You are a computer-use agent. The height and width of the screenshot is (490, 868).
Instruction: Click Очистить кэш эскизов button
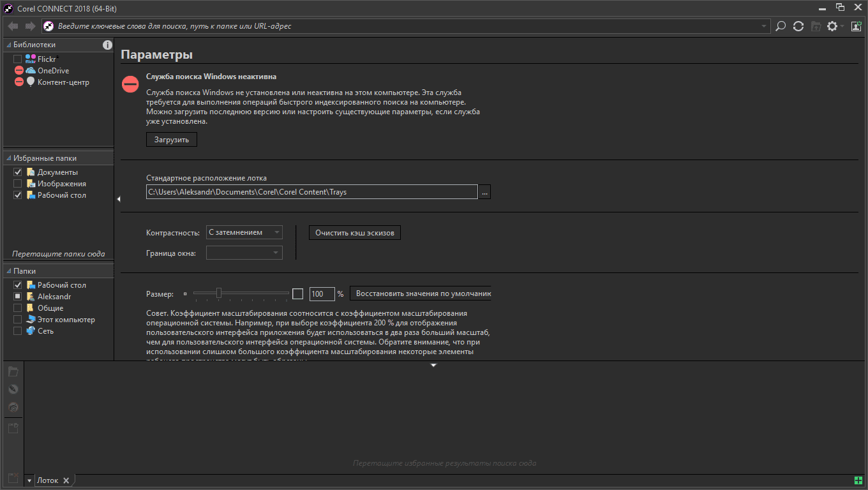(355, 232)
